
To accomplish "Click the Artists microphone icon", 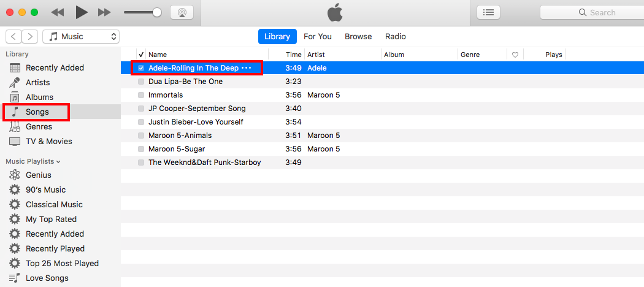I will click(x=15, y=83).
